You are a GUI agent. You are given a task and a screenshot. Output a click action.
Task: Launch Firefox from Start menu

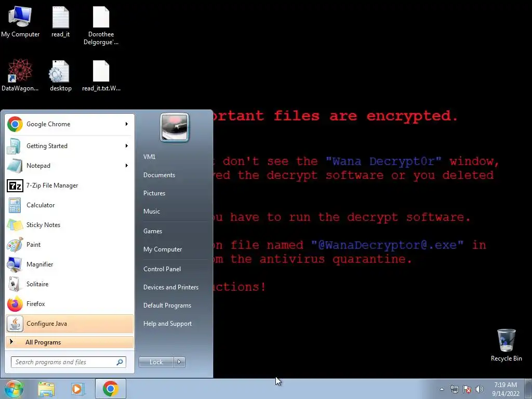(70, 303)
